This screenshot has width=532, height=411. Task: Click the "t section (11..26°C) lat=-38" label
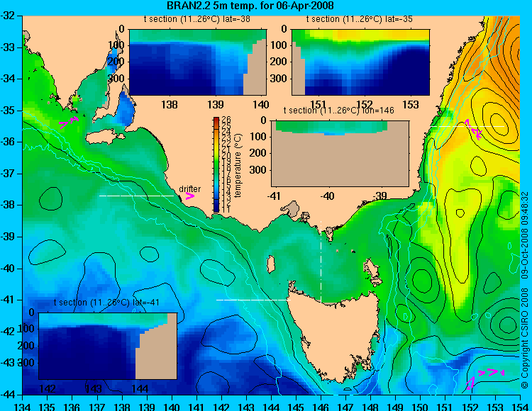pos(196,19)
